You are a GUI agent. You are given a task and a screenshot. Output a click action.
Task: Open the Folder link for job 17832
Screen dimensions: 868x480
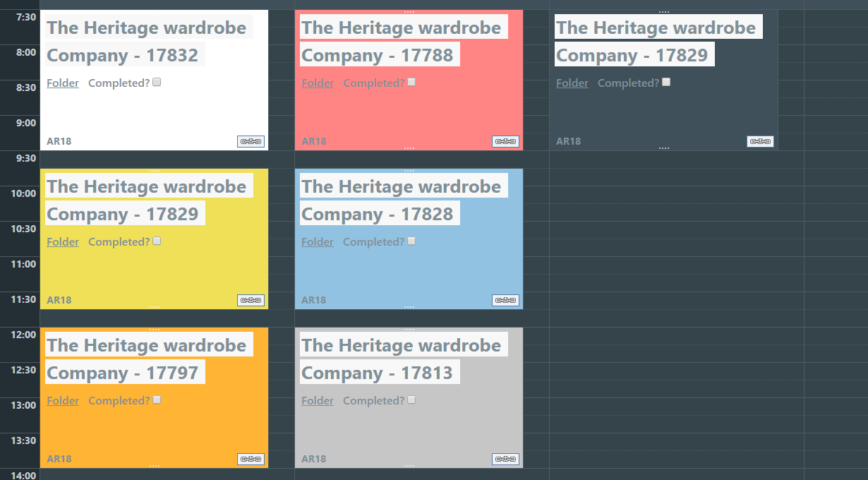pyautogui.click(x=63, y=83)
